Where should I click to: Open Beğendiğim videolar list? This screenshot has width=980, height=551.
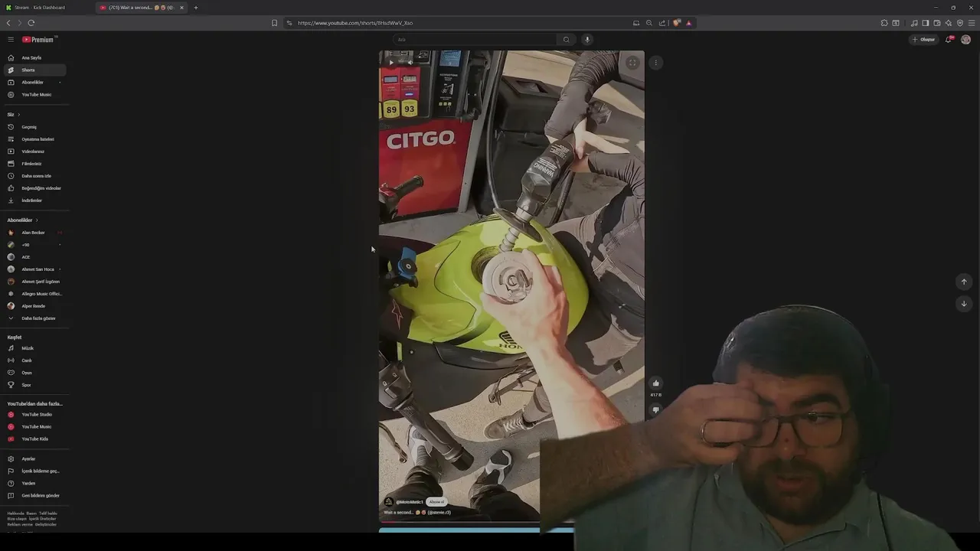[x=34, y=188]
